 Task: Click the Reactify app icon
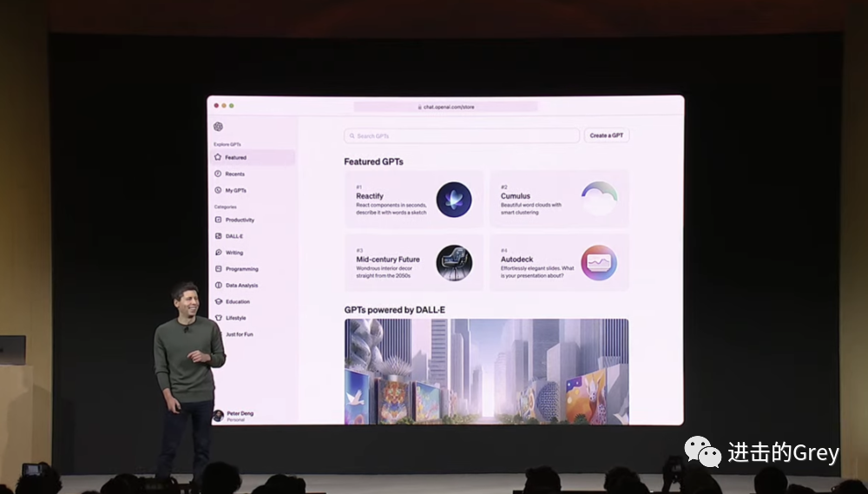pyautogui.click(x=454, y=200)
